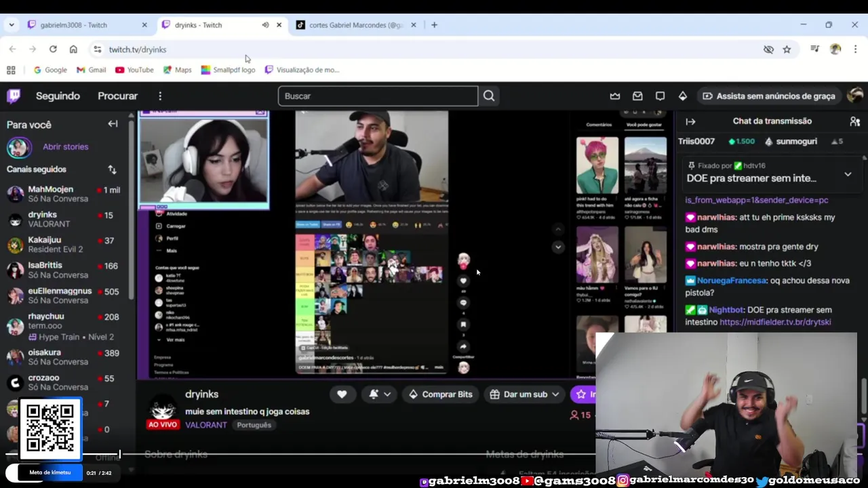The height and width of the screenshot is (488, 868).
Task: Open rhaychuu channel in sidebar
Action: tap(64, 326)
